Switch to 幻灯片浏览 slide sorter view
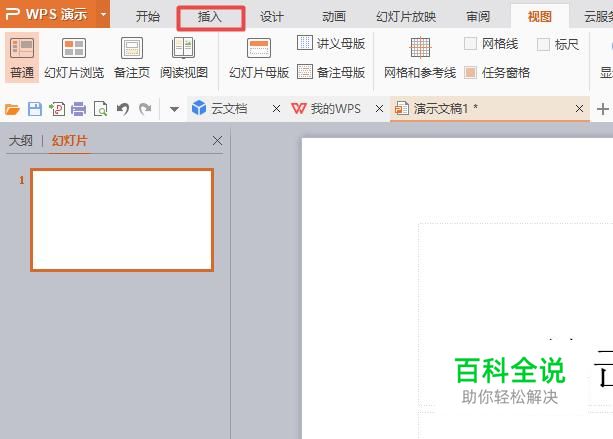The width and height of the screenshot is (613, 439). tap(74, 57)
